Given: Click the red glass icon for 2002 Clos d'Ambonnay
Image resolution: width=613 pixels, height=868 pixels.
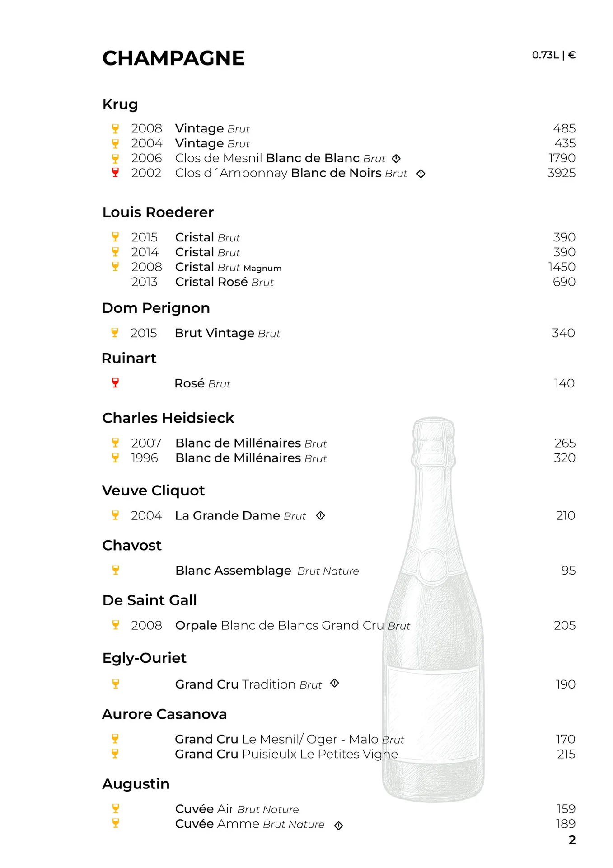Looking at the screenshot, I should pos(115,173).
